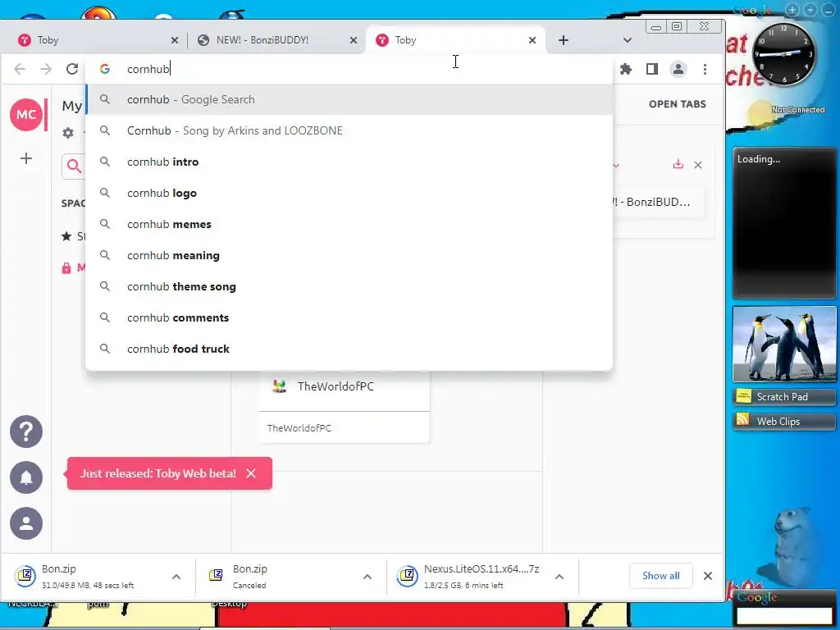Choose 'Cornhub - Song by Arkins' suggestion
840x630 pixels.
[349, 130]
